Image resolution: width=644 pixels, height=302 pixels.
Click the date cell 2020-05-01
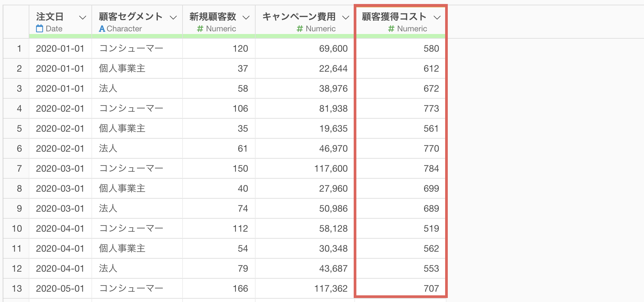[60, 289]
